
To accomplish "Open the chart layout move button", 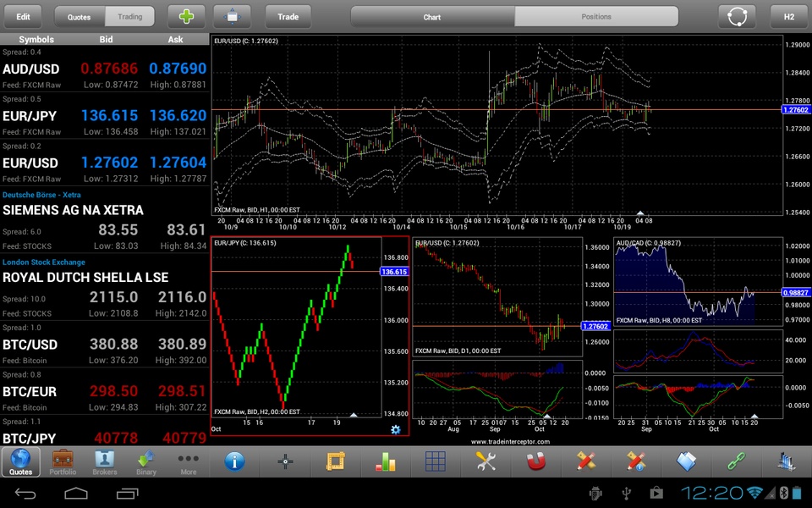I will point(232,17).
